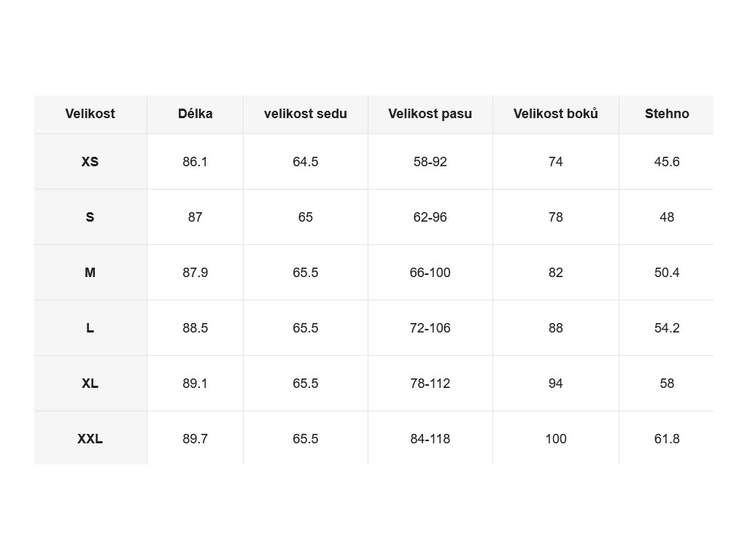Click the XS size row label

tap(90, 161)
